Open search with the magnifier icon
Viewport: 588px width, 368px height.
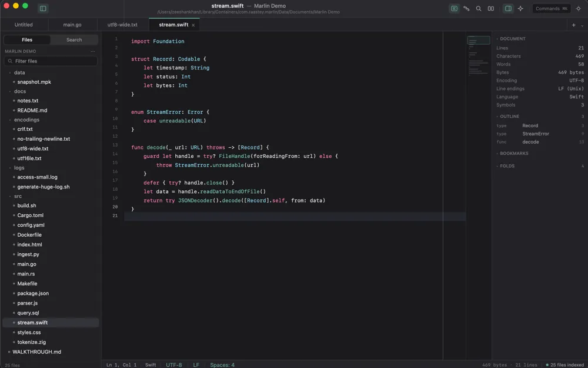point(479,8)
